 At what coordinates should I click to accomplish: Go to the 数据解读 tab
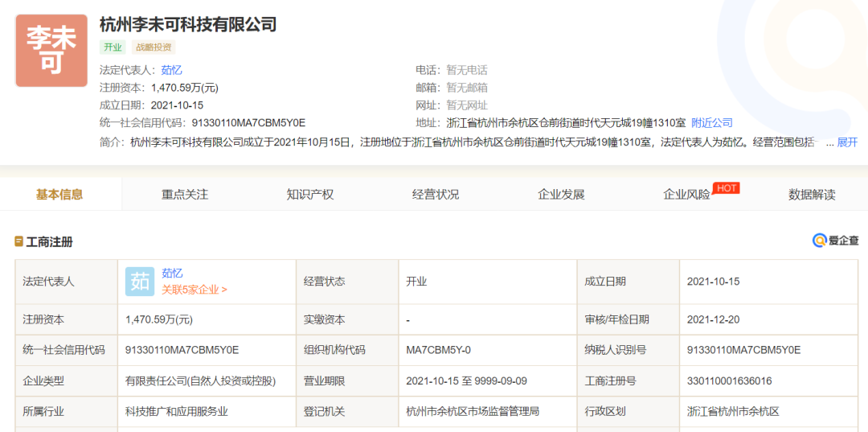point(812,195)
